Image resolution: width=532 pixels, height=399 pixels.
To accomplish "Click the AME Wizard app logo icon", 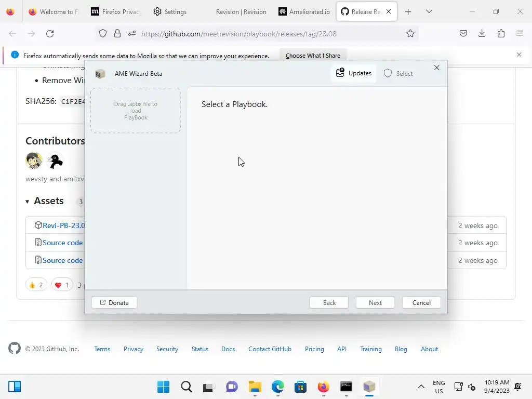I will pos(100,74).
